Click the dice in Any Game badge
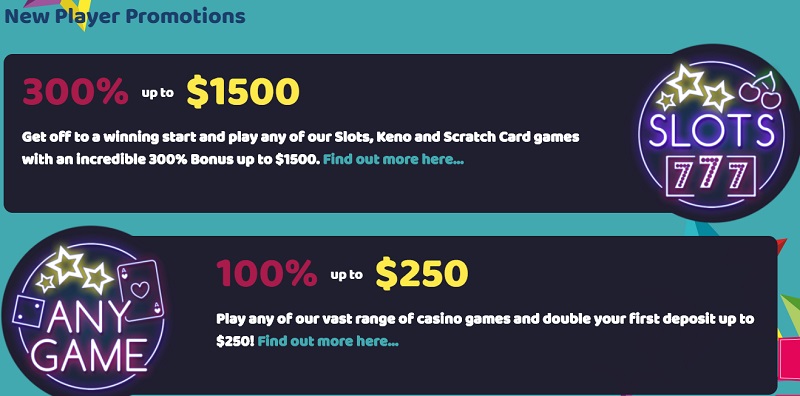This screenshot has height=396, width=800. point(28,311)
